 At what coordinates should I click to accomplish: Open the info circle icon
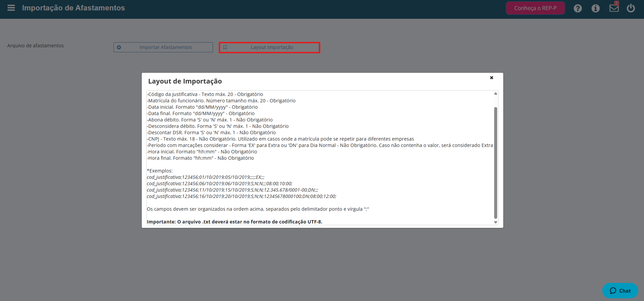595,8
